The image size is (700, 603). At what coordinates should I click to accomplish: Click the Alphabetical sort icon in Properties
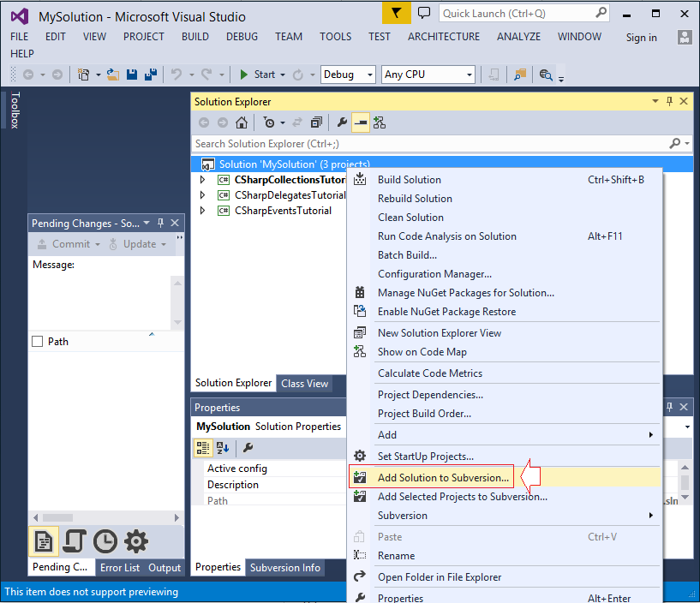222,448
